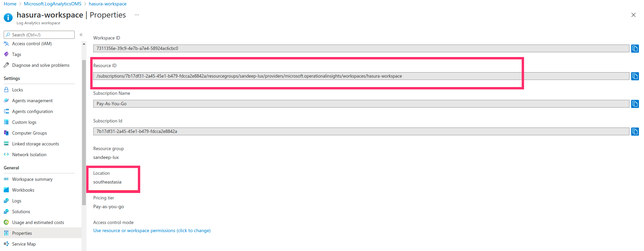The width and height of the screenshot is (644, 251).
Task: Click the Agents configuration icon
Action: click(x=6, y=111)
